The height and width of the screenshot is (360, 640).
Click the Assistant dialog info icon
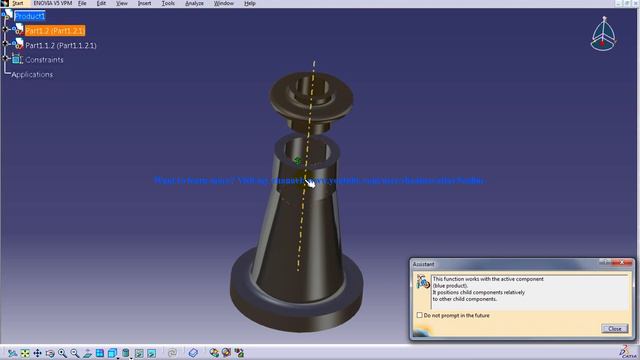click(x=423, y=282)
